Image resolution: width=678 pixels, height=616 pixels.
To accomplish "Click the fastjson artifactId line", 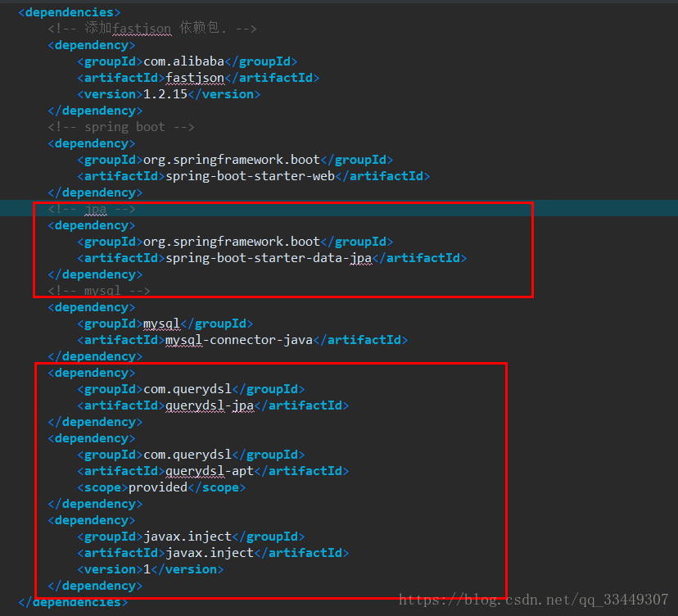I will (x=198, y=78).
